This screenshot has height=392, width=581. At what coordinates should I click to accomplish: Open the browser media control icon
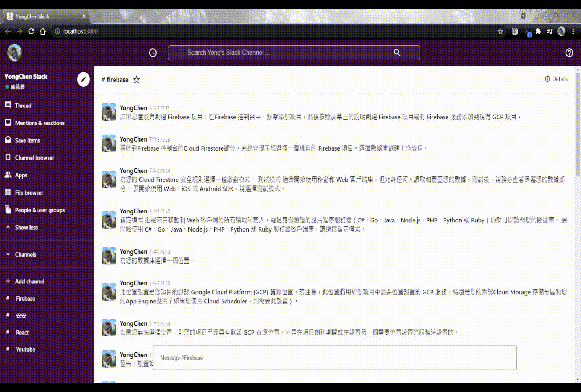point(549,32)
